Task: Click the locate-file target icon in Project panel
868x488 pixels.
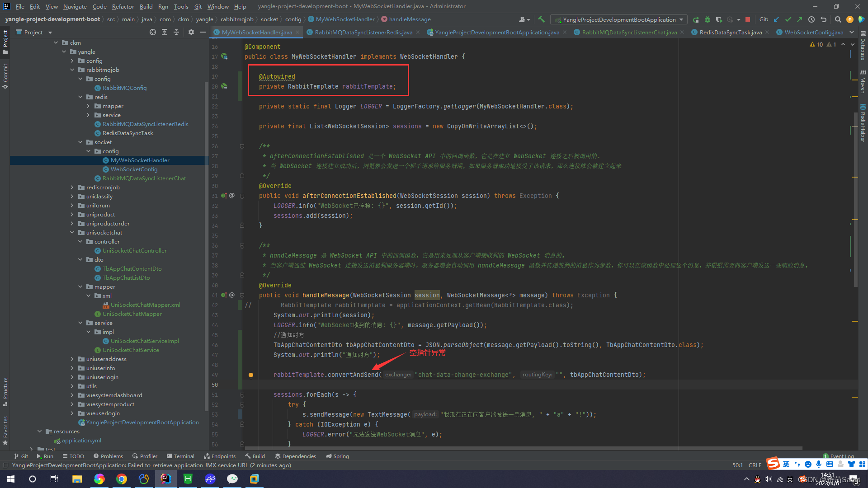Action: (153, 32)
